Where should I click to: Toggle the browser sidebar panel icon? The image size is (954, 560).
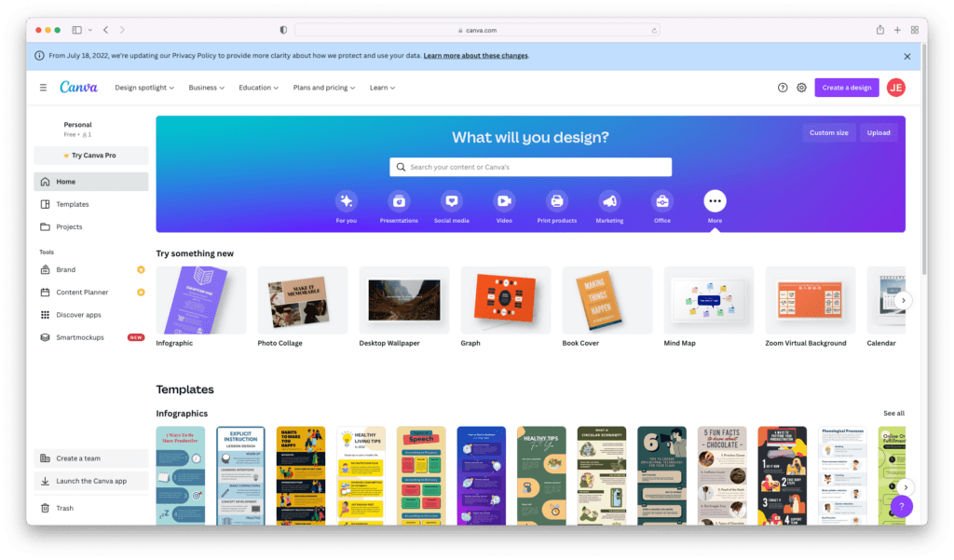[76, 30]
